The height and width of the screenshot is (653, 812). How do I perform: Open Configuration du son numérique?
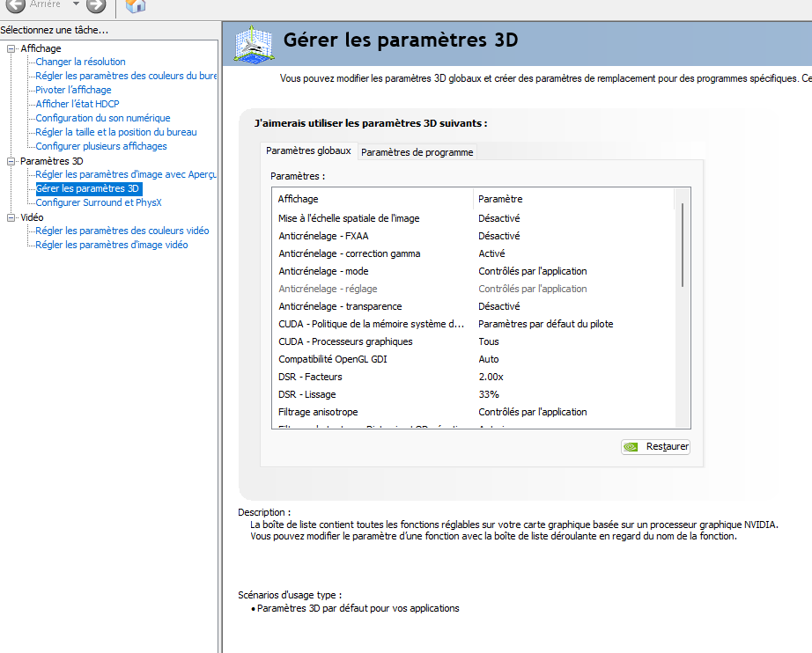point(102,118)
